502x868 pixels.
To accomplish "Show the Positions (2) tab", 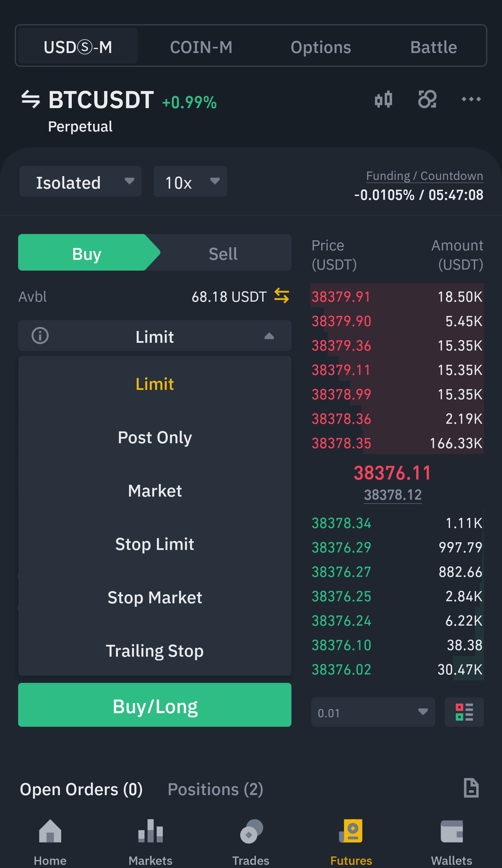I will [x=215, y=790].
